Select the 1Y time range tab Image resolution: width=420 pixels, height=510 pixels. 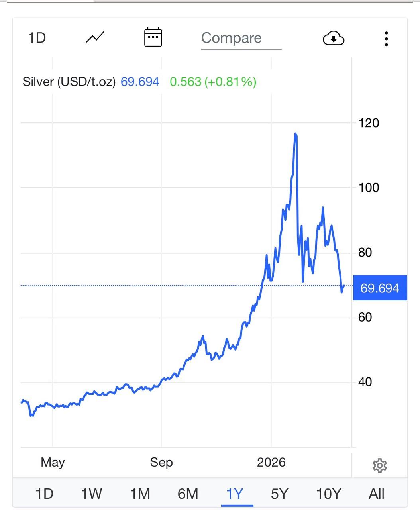(x=235, y=494)
